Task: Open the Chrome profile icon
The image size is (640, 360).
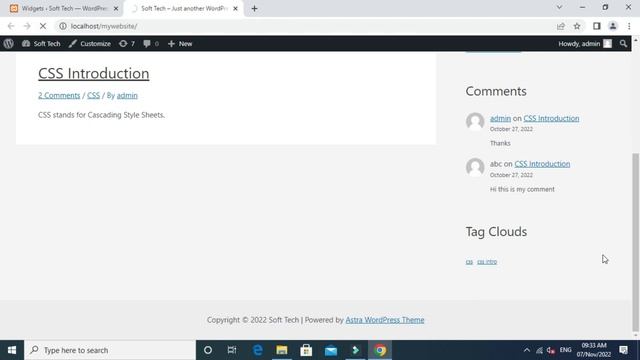Action: (613, 26)
